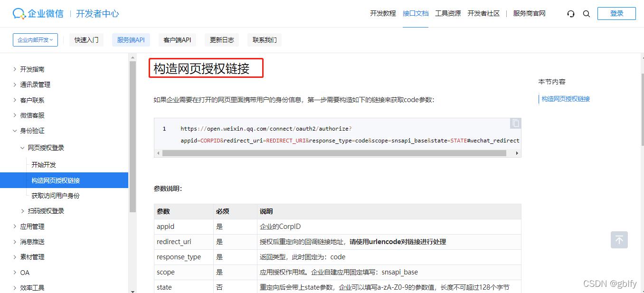The image size is (644, 293).
Task: Open the customer service headset icon
Action: (x=571, y=14)
